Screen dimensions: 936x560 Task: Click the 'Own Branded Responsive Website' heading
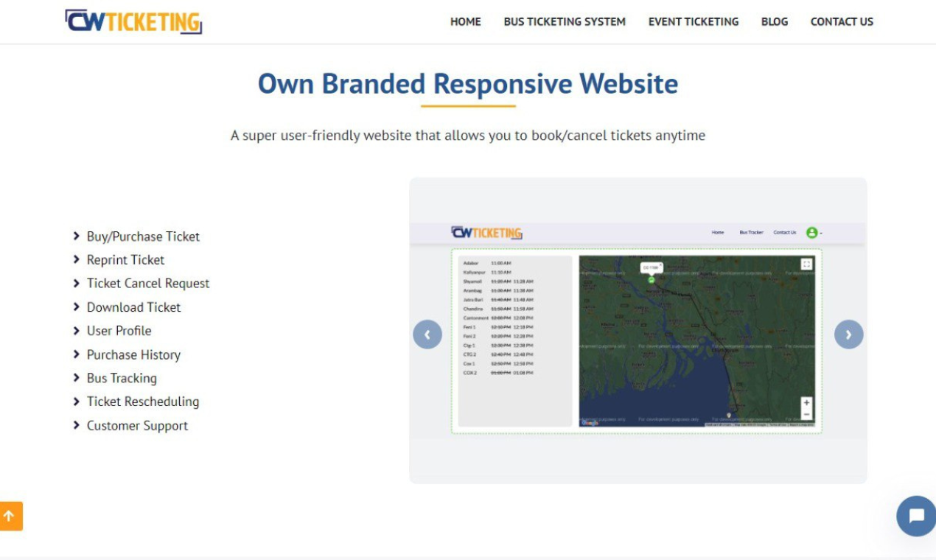[468, 84]
